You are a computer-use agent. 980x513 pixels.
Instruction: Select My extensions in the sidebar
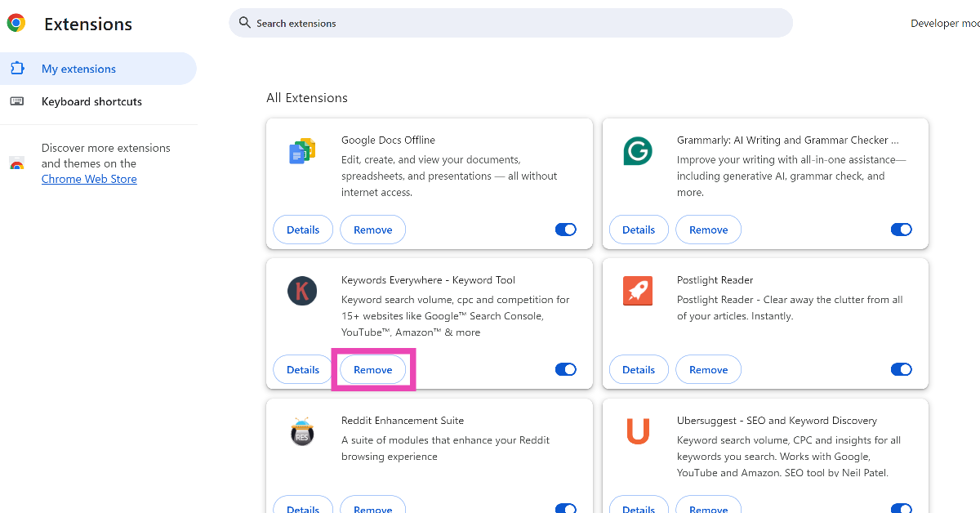(x=78, y=69)
